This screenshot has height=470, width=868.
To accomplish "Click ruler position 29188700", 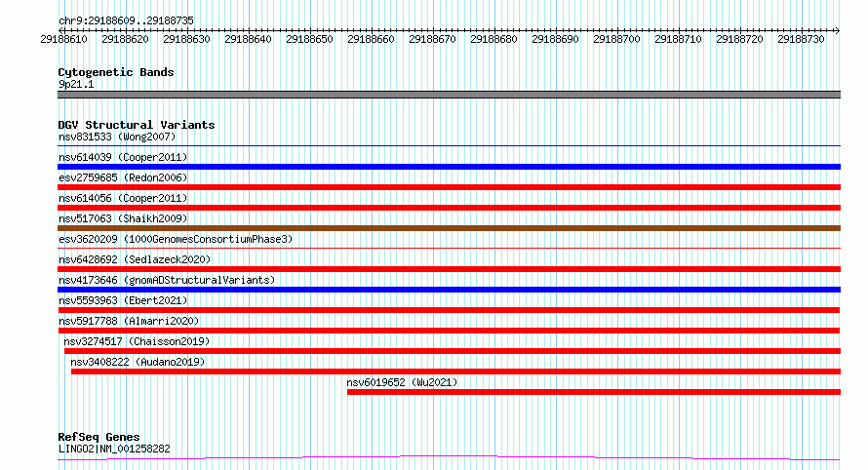I will (616, 39).
